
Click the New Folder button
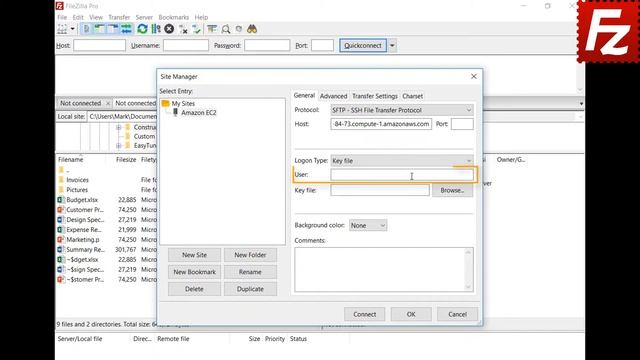click(250, 255)
